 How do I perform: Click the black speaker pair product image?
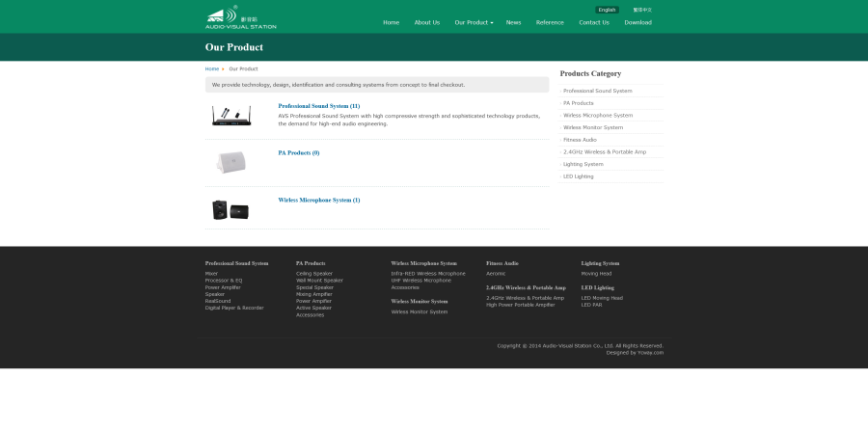(231, 209)
